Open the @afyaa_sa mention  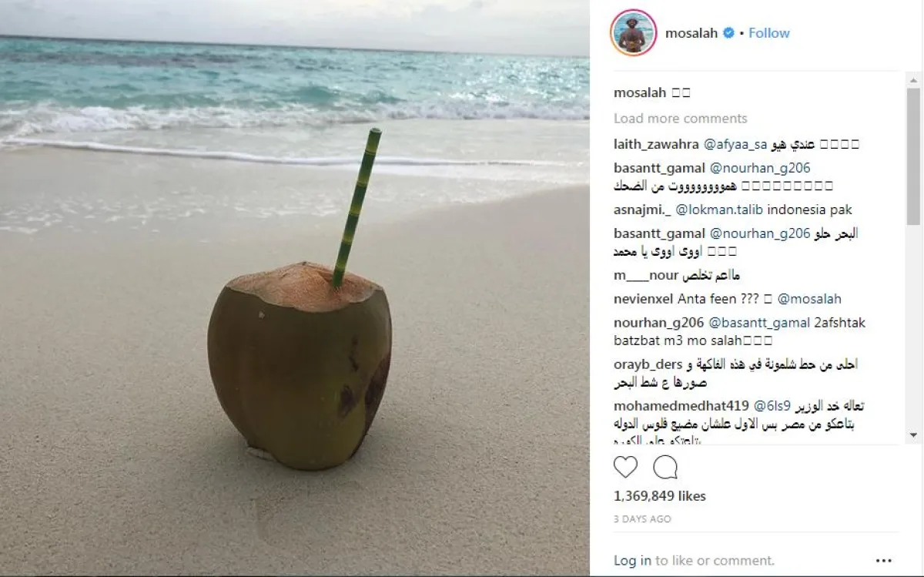tap(736, 144)
